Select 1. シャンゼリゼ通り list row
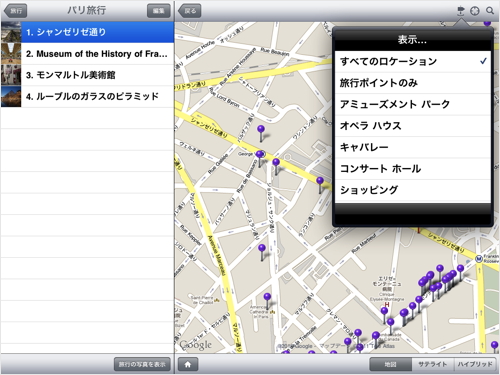The width and height of the screenshot is (500, 375). click(x=87, y=32)
